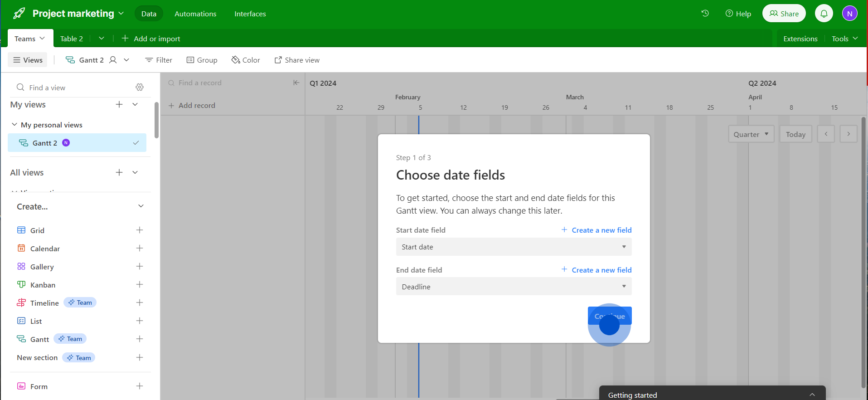
Task: Open the N user account avatar
Action: 850,14
